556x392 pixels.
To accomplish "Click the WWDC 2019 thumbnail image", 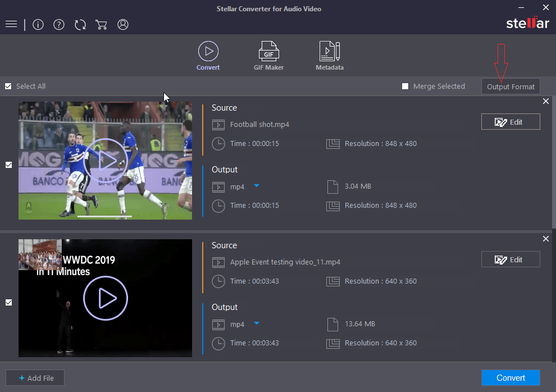I will pyautogui.click(x=106, y=298).
